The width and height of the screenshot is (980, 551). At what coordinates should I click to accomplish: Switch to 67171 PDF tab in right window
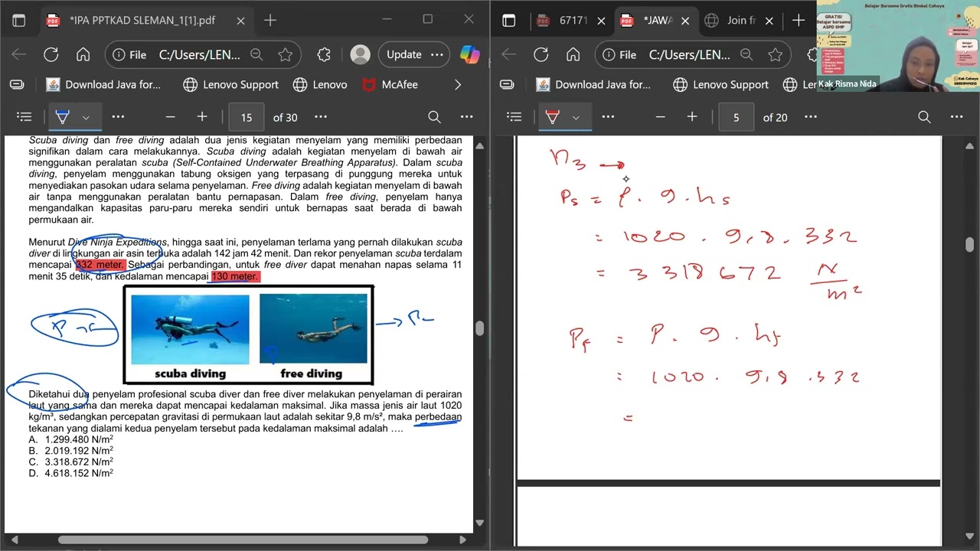point(573,21)
